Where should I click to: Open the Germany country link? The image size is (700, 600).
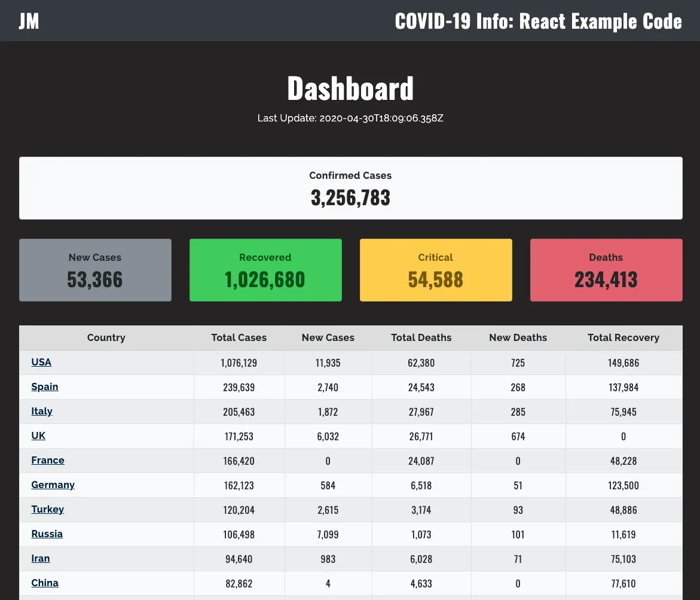coord(53,485)
